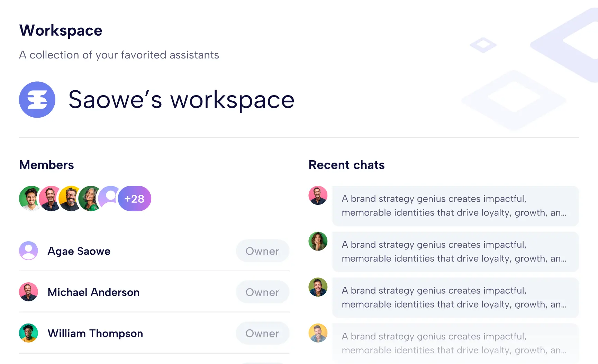Open the third recent chat message
Viewport: 598px width, 364px height.
point(455,298)
